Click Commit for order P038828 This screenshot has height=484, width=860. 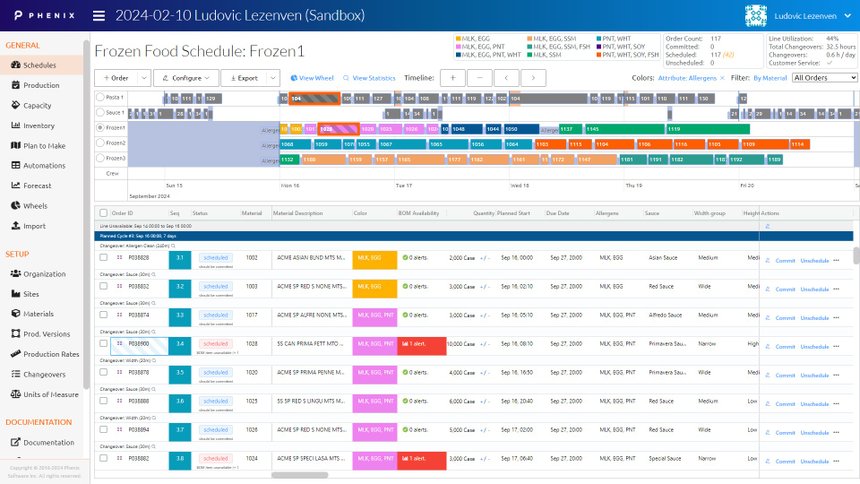pyautogui.click(x=785, y=261)
